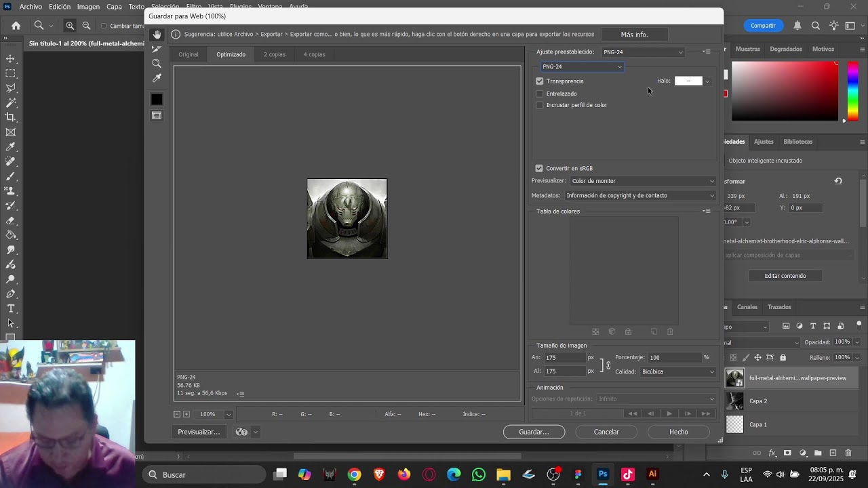Click the lock all layer icon
This screenshot has width=868, height=488.
(783, 357)
